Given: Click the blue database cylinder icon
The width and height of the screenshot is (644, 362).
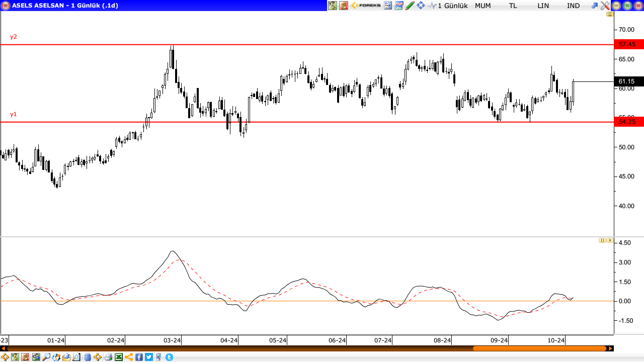Looking at the screenshot, I should click(x=88, y=357).
